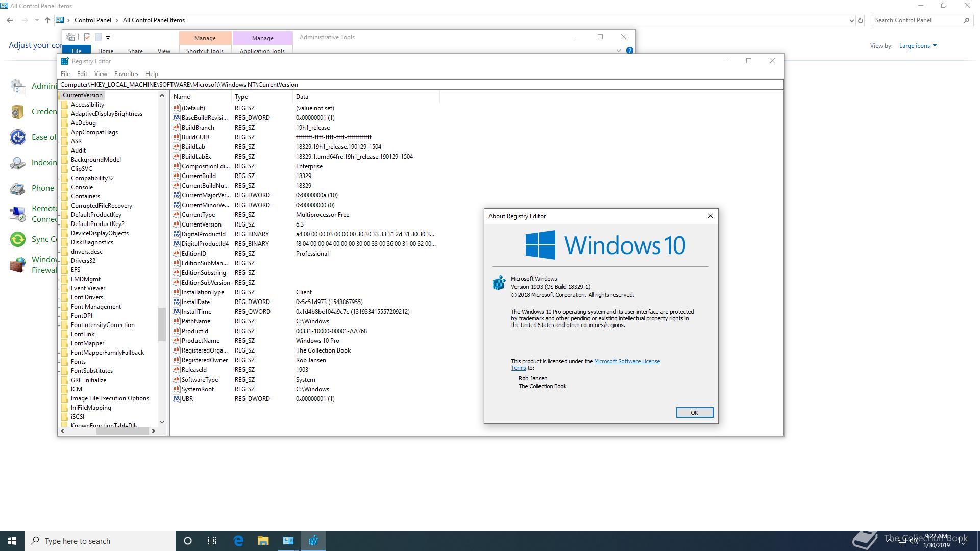The image size is (980, 551).
Task: Click the ProductName value icon
Action: 177,340
